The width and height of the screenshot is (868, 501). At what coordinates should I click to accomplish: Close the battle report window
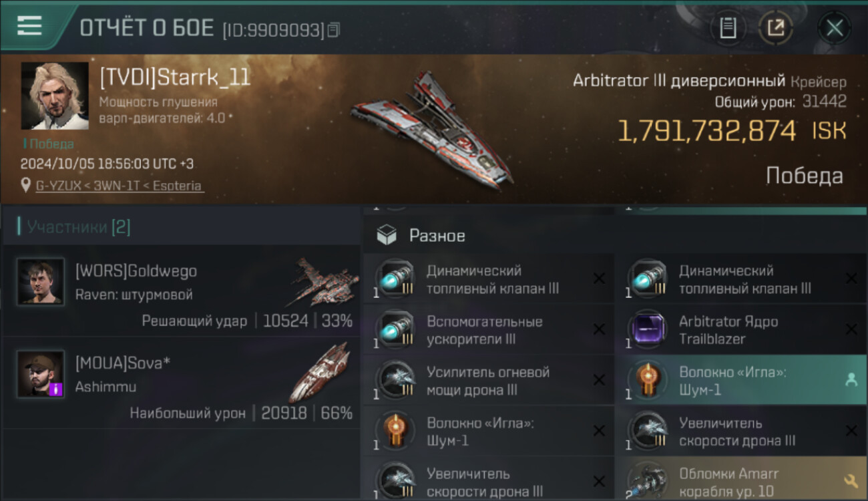point(835,28)
